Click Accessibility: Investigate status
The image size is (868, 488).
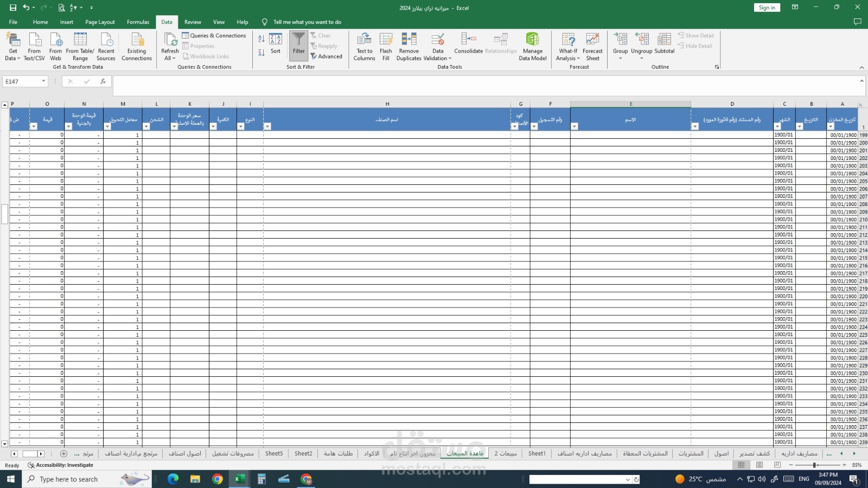click(x=61, y=465)
